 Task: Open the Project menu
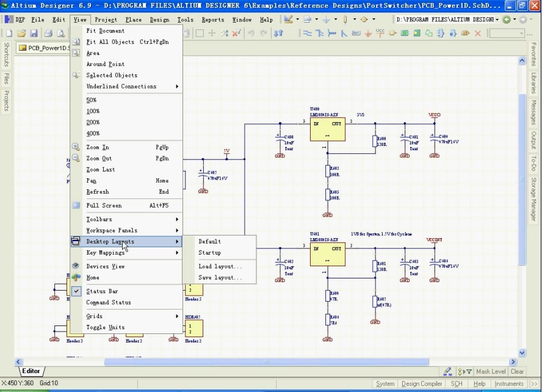[106, 20]
